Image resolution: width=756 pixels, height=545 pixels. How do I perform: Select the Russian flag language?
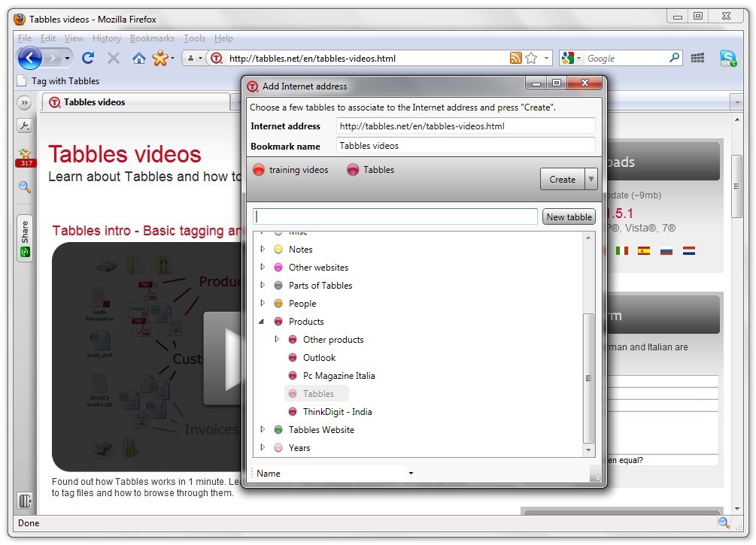click(x=666, y=250)
